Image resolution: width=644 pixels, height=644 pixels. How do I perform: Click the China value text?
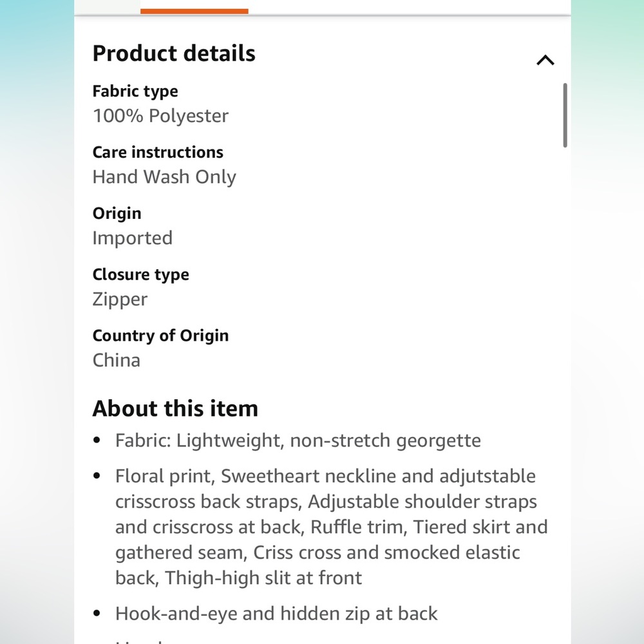point(116,360)
